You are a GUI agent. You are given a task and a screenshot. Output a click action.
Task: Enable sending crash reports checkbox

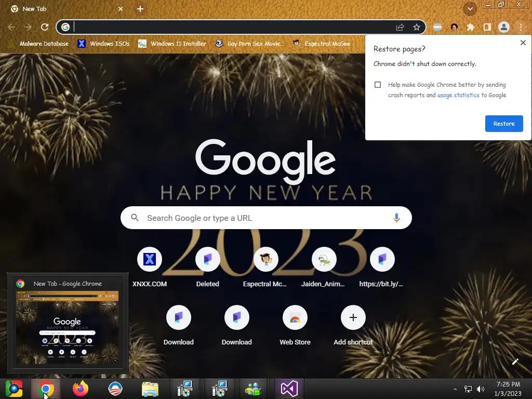(378, 85)
